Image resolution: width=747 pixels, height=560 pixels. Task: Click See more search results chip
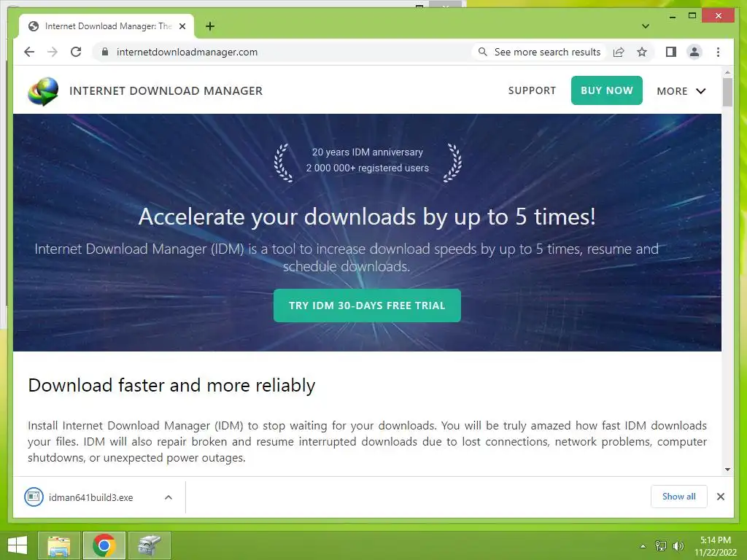tap(539, 52)
